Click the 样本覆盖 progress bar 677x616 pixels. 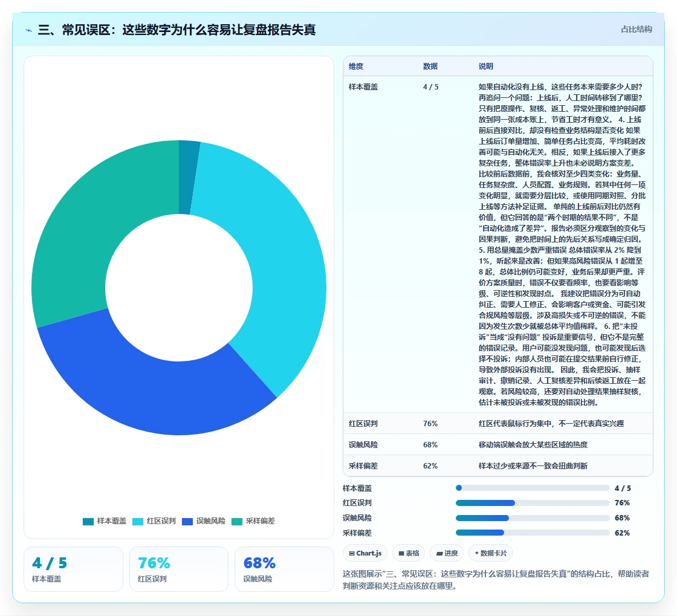tap(533, 488)
